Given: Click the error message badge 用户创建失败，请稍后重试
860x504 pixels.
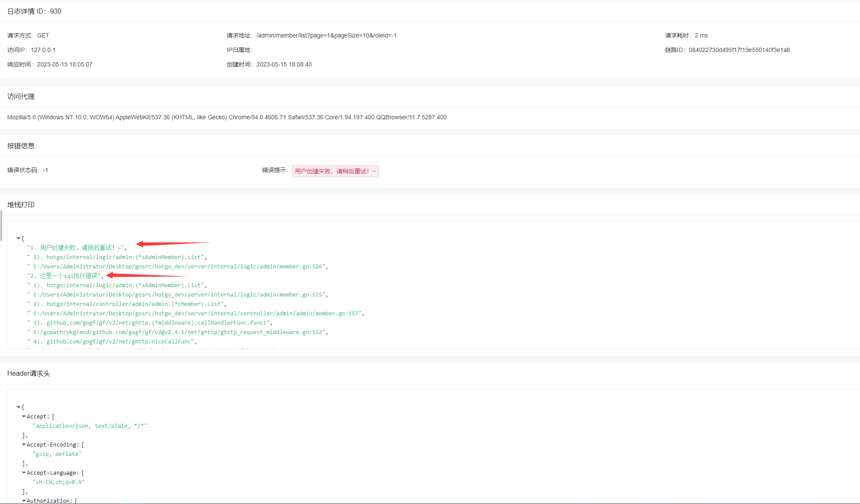Looking at the screenshot, I should pyautogui.click(x=335, y=171).
